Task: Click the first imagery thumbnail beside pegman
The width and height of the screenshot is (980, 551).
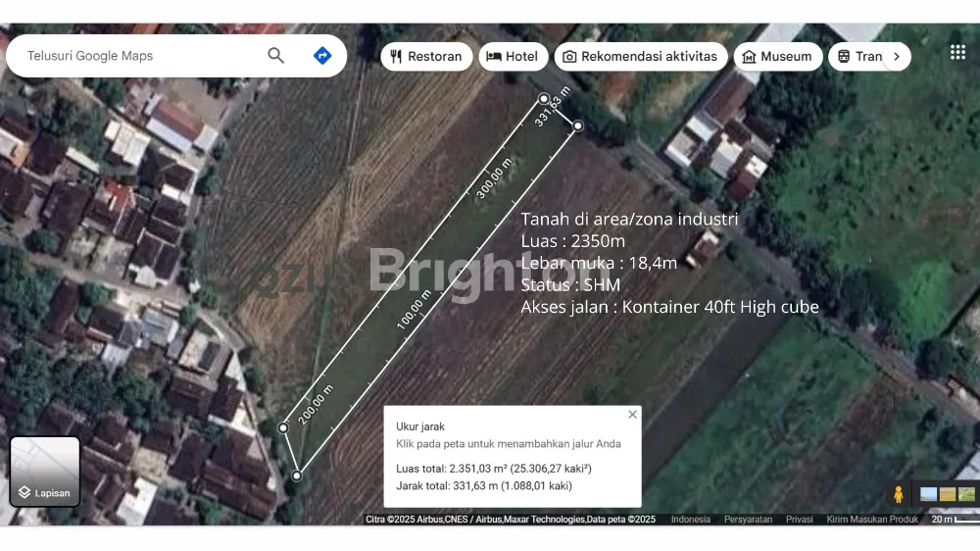Action: coord(927,494)
